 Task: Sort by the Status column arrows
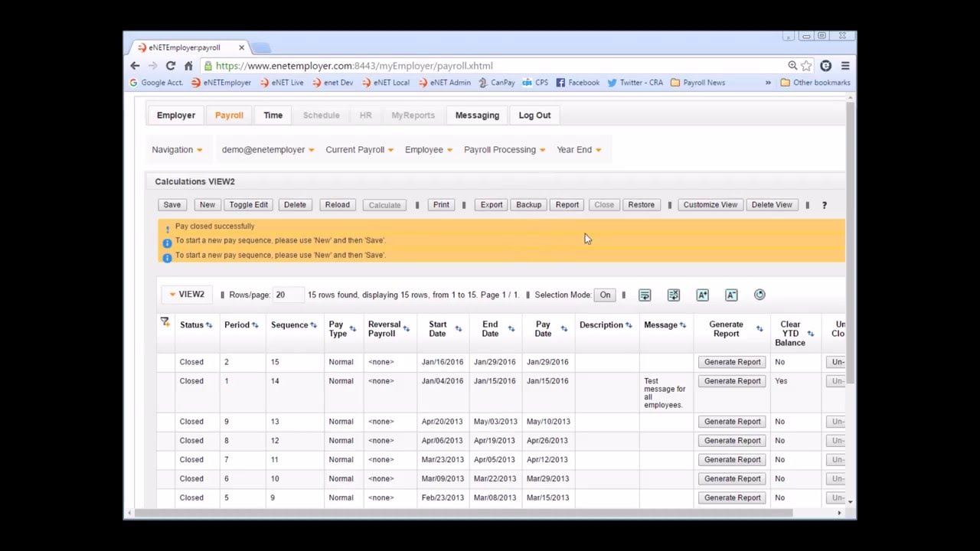tap(208, 325)
